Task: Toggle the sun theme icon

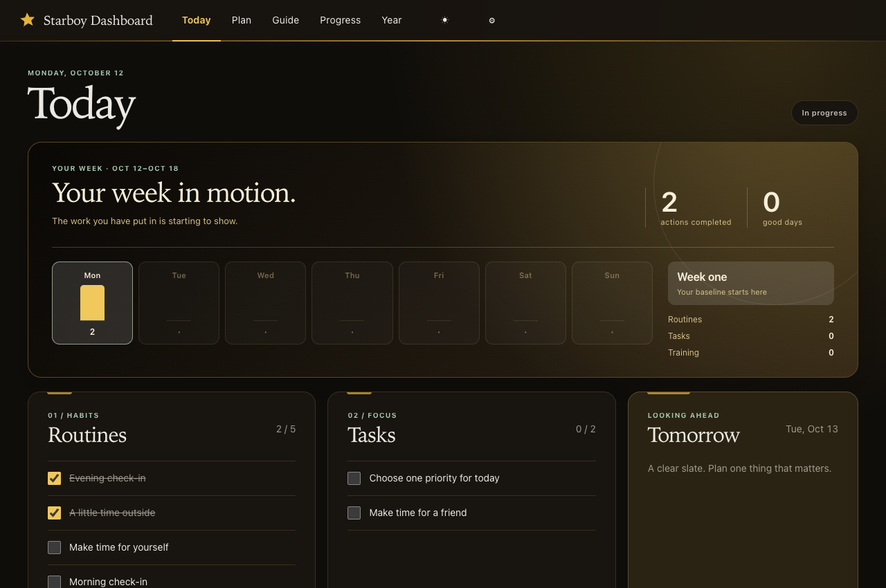Action: tap(445, 20)
